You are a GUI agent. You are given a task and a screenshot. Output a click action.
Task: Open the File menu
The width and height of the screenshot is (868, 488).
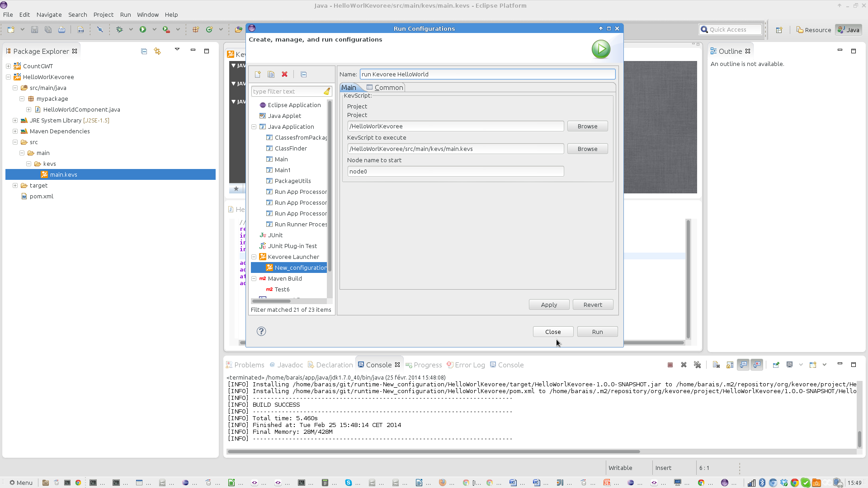pyautogui.click(x=8, y=14)
